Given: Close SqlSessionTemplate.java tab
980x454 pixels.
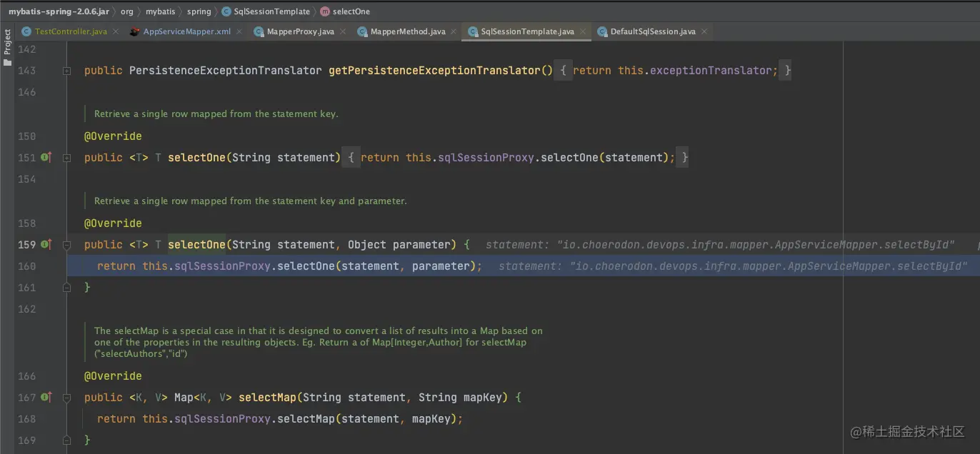Looking at the screenshot, I should [583, 32].
